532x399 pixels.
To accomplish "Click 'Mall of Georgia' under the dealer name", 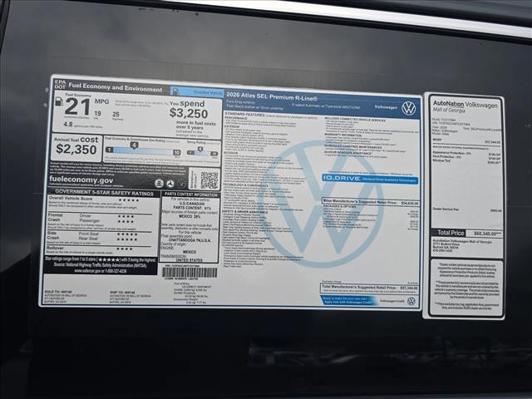I will [449, 110].
